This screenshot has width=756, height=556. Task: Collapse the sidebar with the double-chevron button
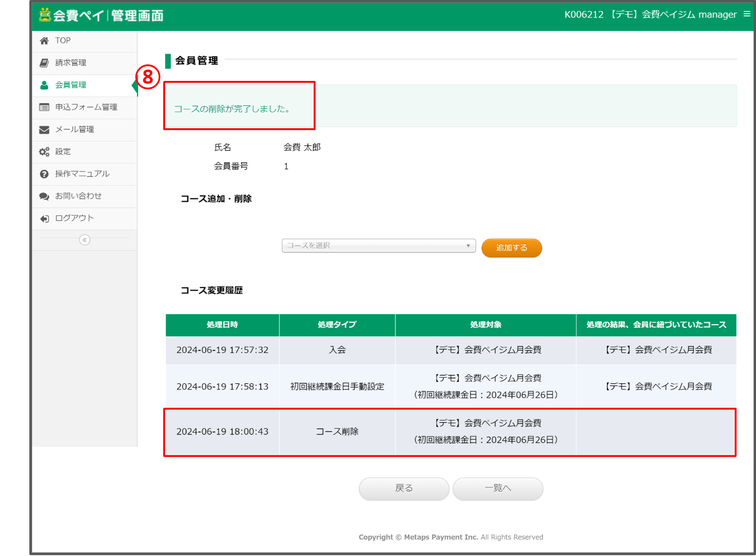(x=85, y=240)
